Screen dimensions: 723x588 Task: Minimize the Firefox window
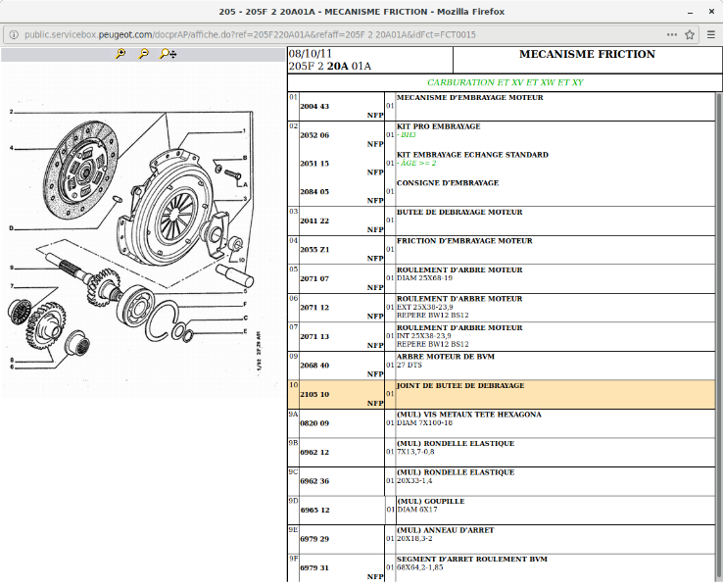click(x=691, y=12)
